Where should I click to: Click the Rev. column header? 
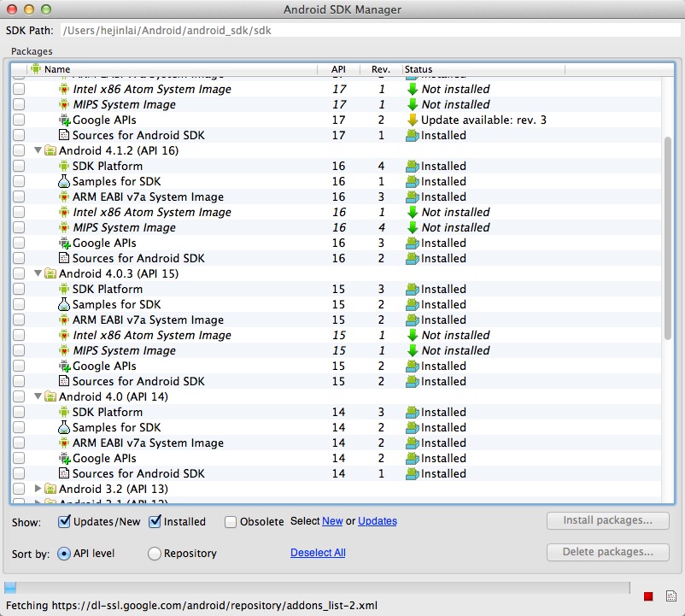coord(380,69)
